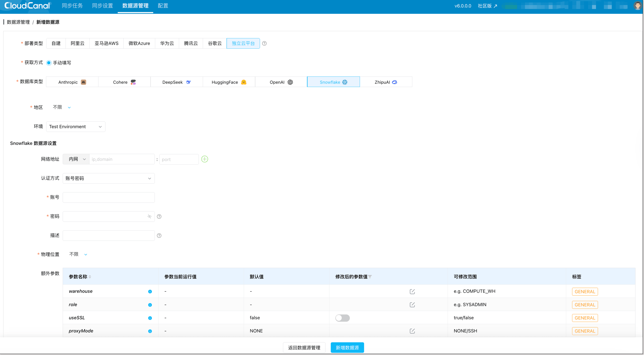Focus the 密码 input field
This screenshot has height=355, width=644.
[x=109, y=217]
